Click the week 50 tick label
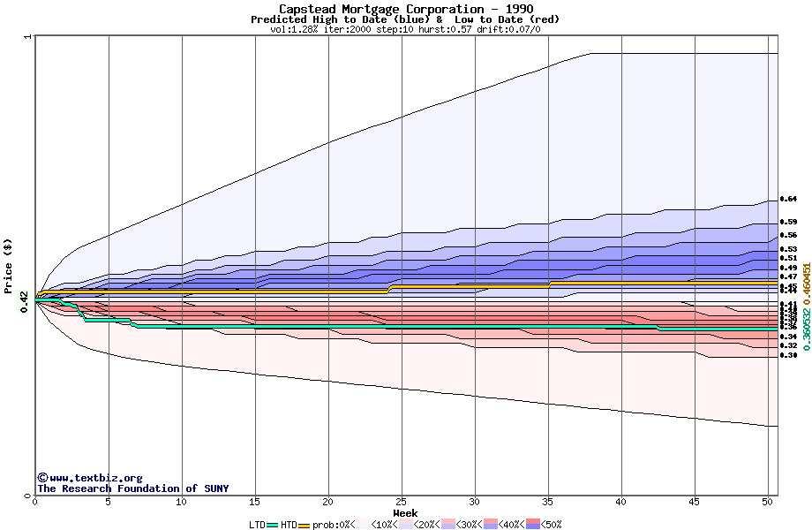This screenshot has height=530, width=812. [768, 502]
